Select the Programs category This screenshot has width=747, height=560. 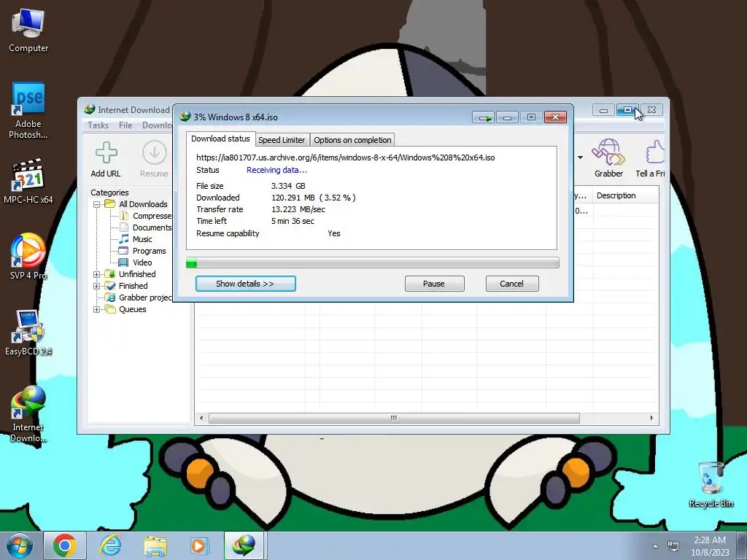pos(142,251)
